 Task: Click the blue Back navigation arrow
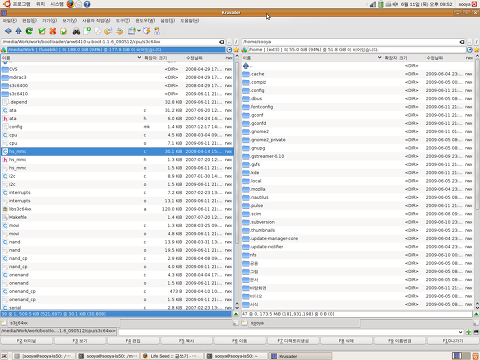coord(8,31)
